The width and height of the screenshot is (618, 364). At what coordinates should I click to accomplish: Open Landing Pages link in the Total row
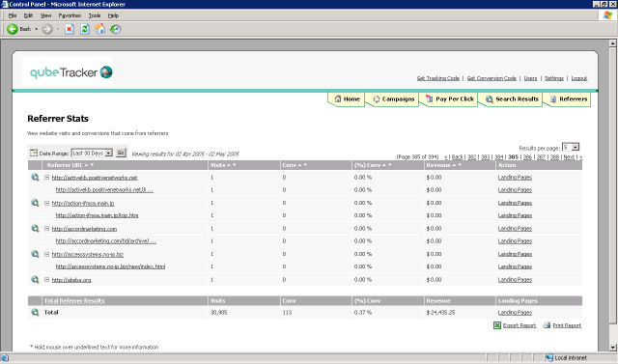(x=515, y=313)
